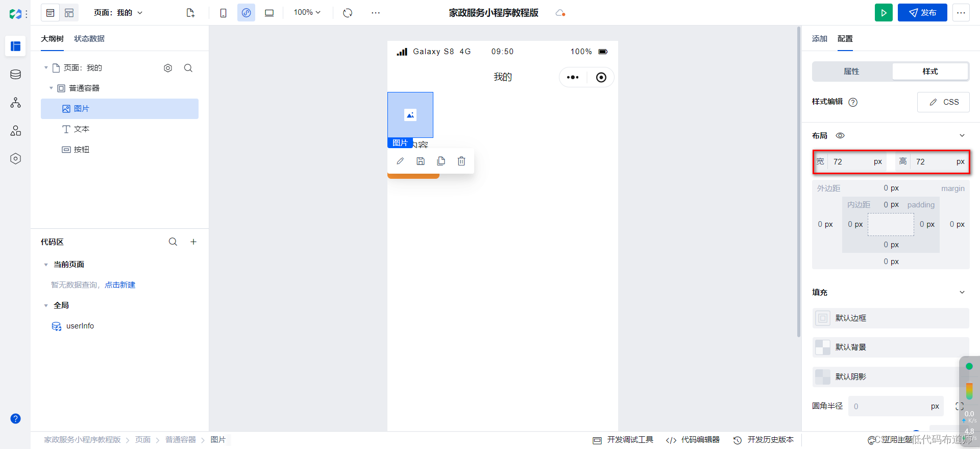Collapse the 当前页面 section

click(x=46, y=265)
